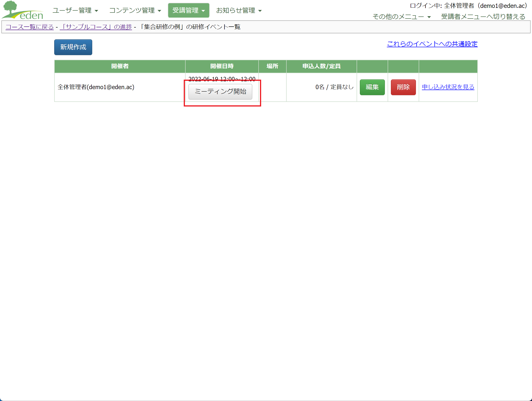Select the 申込人数/定員 column header
This screenshot has width=532, height=401.
pos(321,66)
